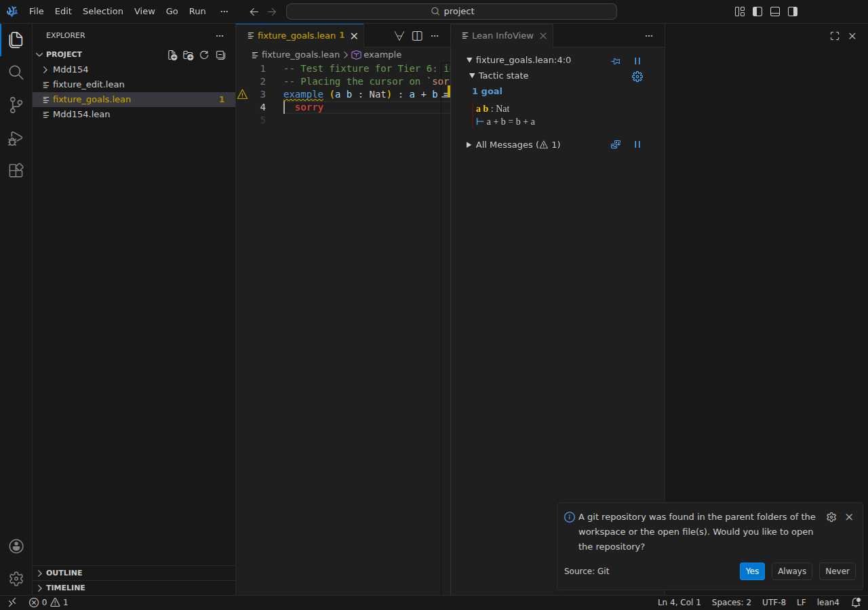This screenshot has width=868, height=610.
Task: Toggle the bottom panel visibility
Action: pyautogui.click(x=775, y=12)
